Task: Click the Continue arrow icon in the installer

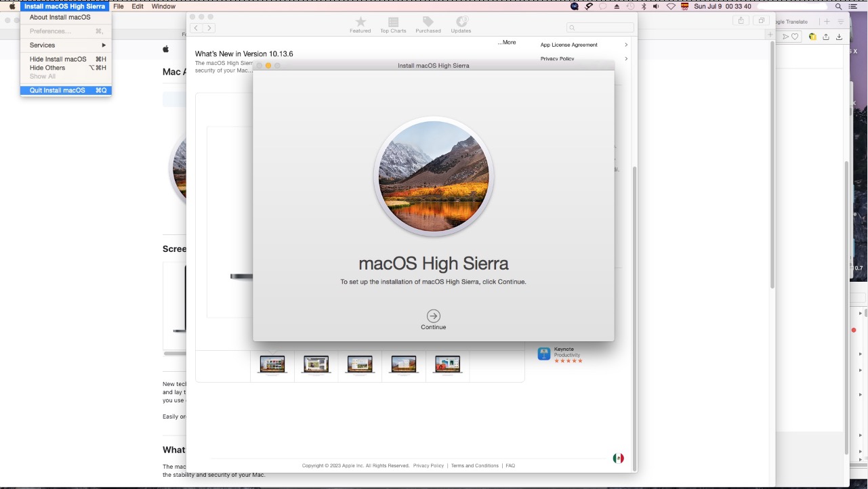Action: click(434, 316)
